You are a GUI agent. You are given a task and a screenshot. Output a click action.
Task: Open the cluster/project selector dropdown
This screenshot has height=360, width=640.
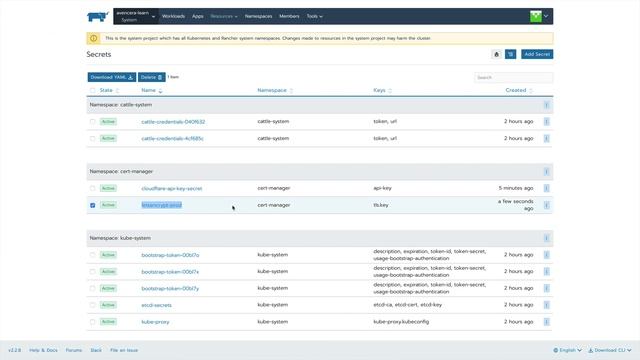[x=136, y=16]
